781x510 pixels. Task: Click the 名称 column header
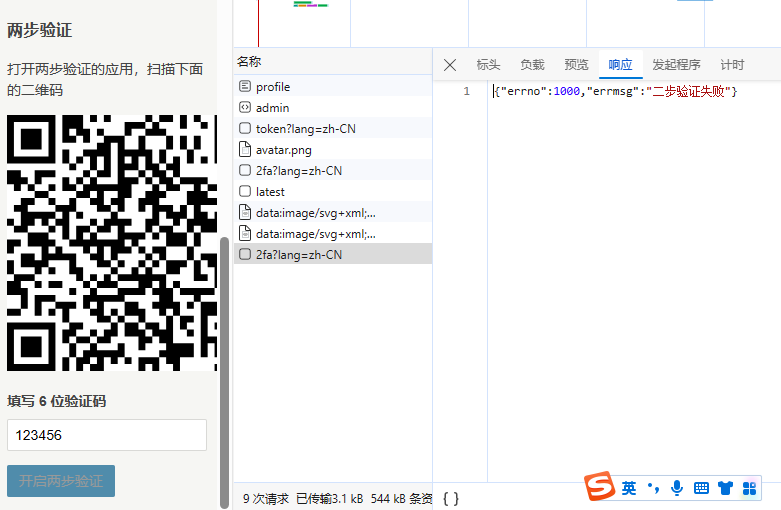click(x=332, y=61)
